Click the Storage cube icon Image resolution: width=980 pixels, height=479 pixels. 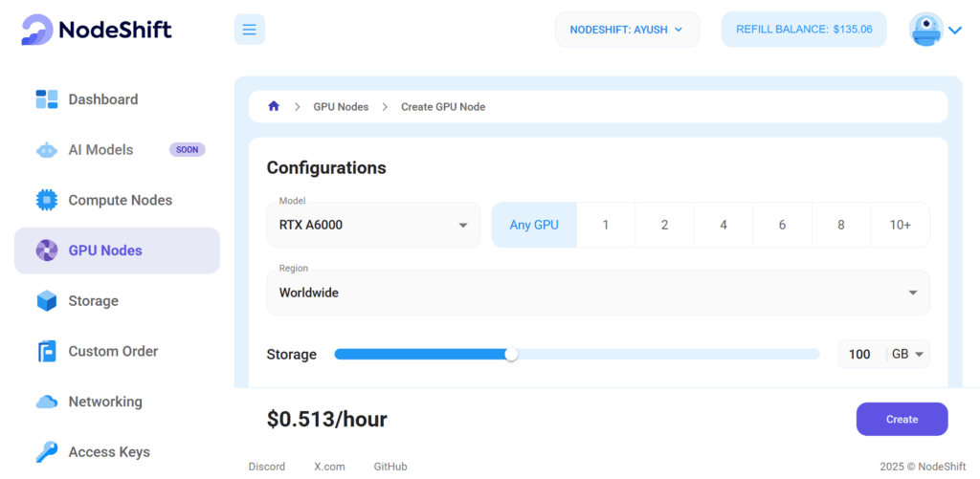[47, 301]
